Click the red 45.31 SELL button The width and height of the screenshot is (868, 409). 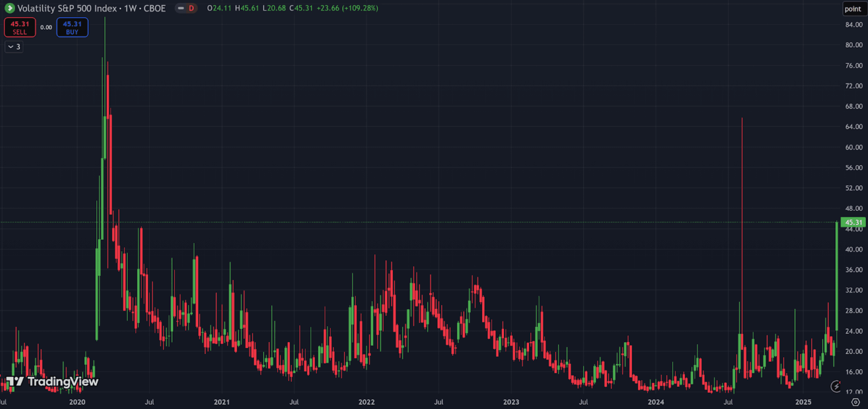point(20,27)
